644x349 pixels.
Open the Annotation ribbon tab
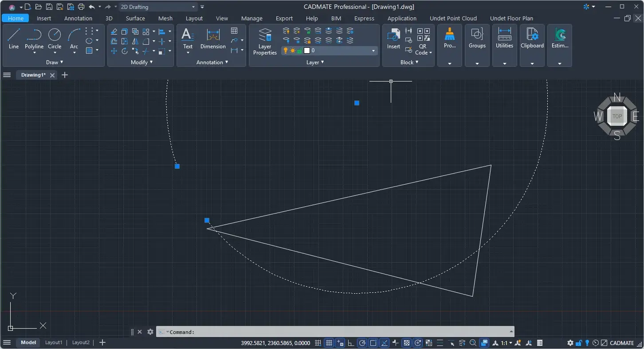(78, 18)
